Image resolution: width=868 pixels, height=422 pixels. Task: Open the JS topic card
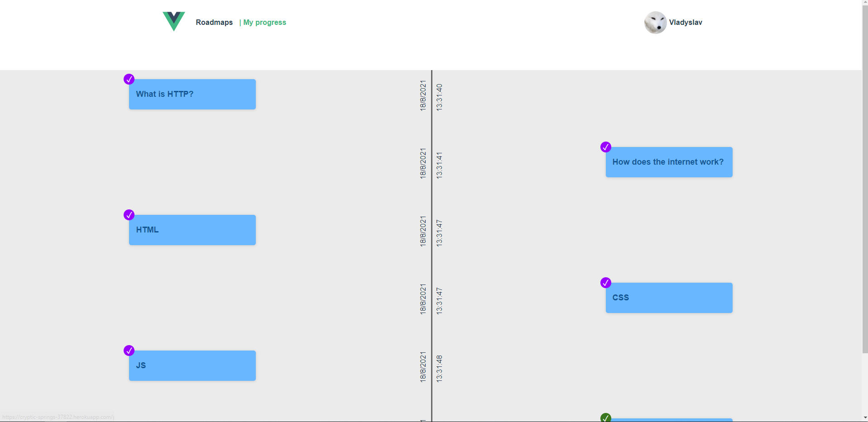(192, 365)
